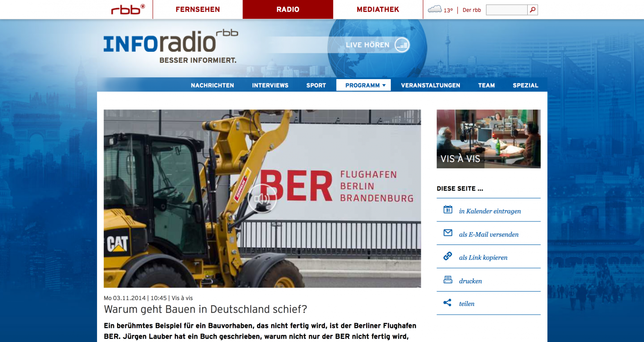Open the Der rbb link
This screenshot has height=342, width=644.
[x=472, y=10]
